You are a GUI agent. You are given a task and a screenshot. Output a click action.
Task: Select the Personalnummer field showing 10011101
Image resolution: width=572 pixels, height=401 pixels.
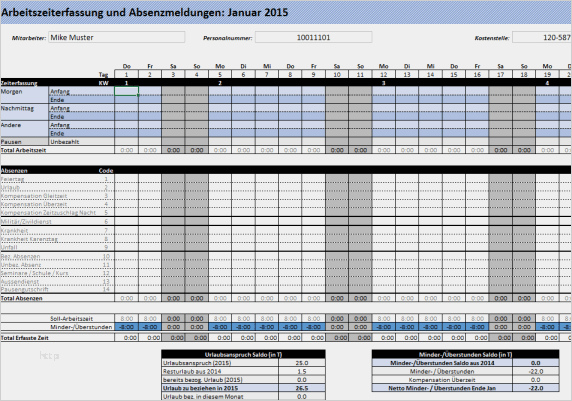(313, 37)
